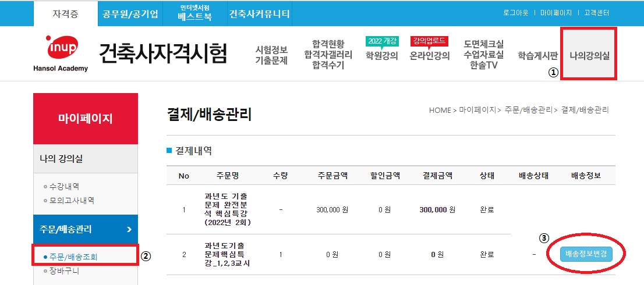Switch to the 공무원/공기업 tab
The image size is (644, 285).
[x=130, y=14]
